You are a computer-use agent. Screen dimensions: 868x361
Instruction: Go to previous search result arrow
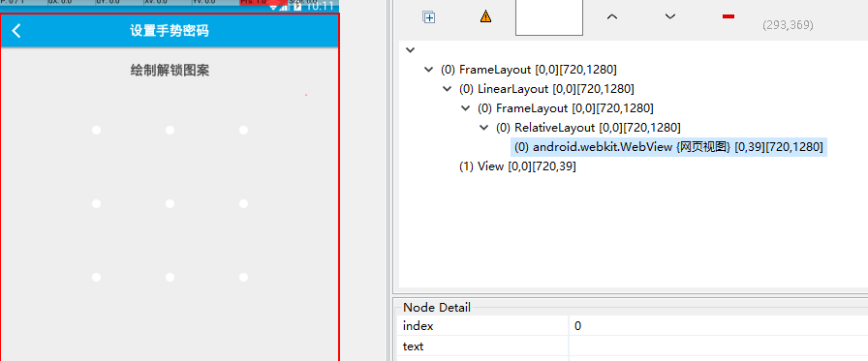tap(611, 17)
